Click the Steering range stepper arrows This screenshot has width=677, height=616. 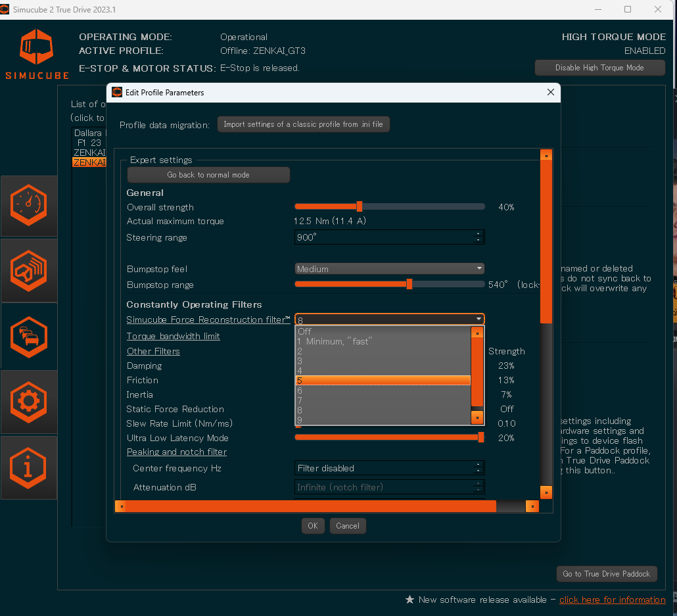point(479,237)
